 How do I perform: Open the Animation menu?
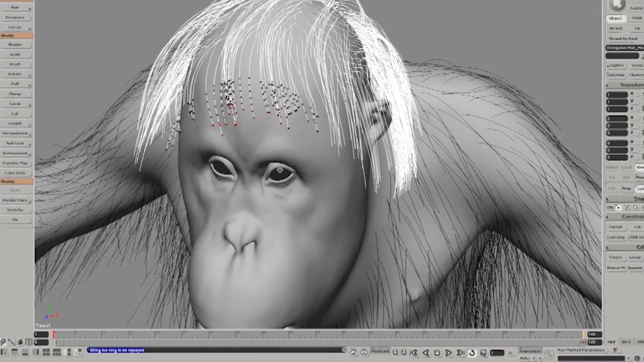click(530, 351)
